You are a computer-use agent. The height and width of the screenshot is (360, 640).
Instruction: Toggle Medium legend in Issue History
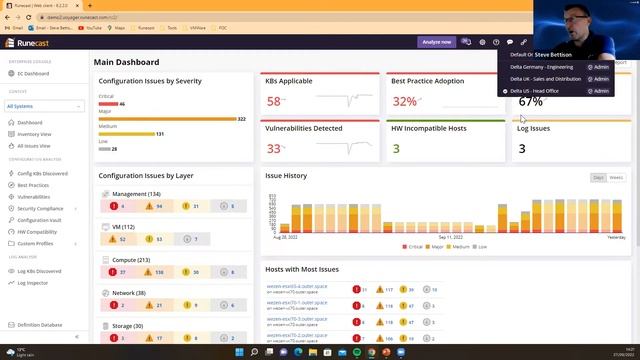pyautogui.click(x=458, y=247)
